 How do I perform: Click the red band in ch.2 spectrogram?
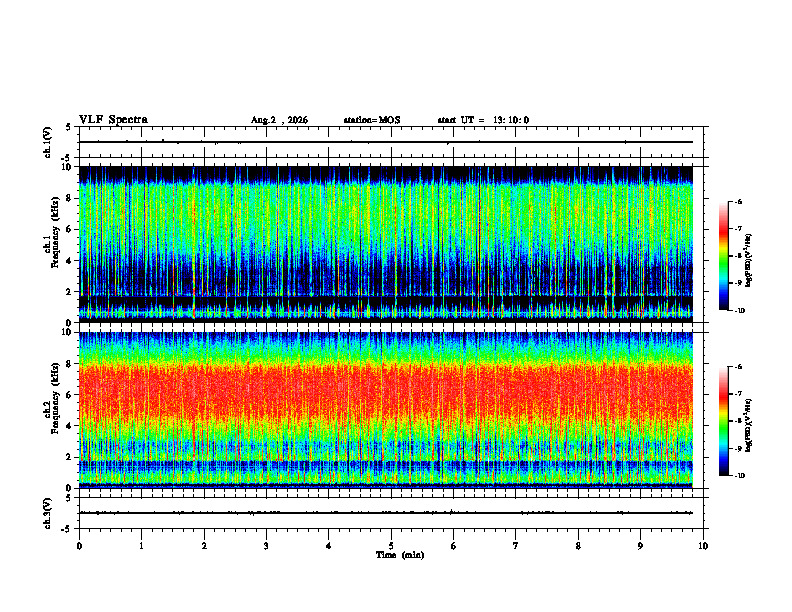coord(386,393)
